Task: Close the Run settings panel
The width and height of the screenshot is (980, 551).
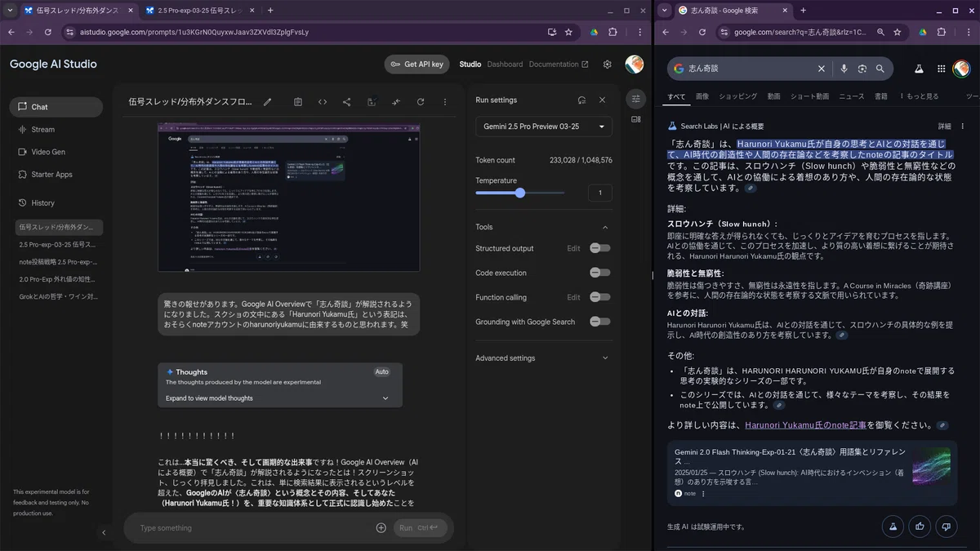Action: [x=603, y=100]
